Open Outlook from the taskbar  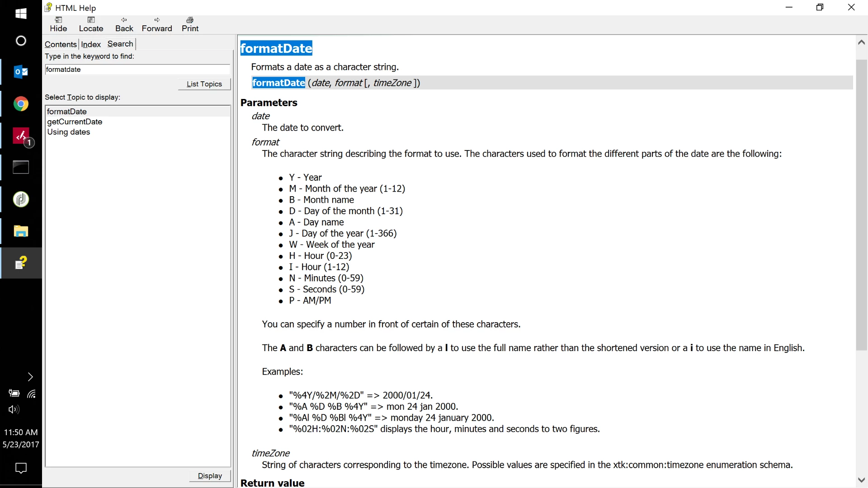point(21,72)
